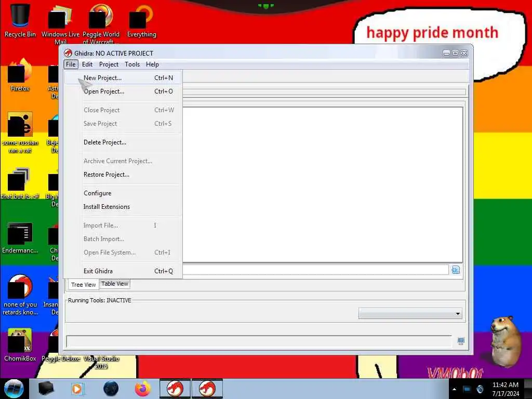Minimize the Ghidra window
The width and height of the screenshot is (532, 399).
point(446,54)
